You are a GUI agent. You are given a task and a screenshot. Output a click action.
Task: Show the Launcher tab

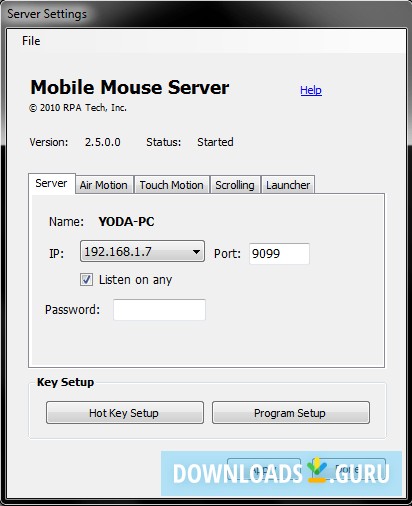point(288,185)
